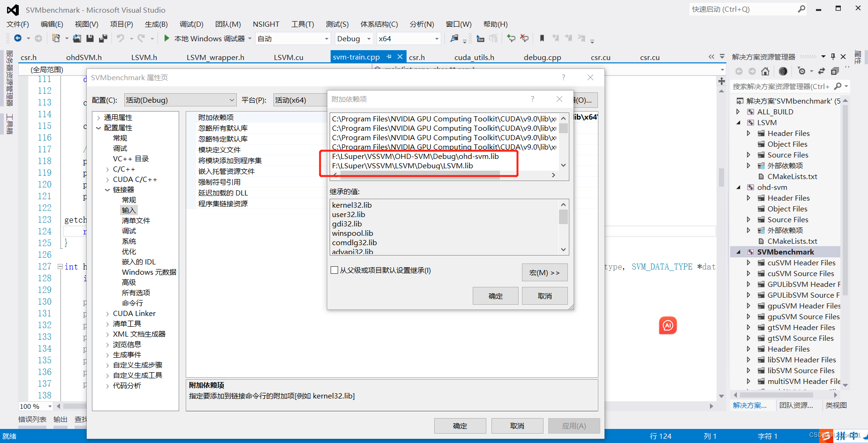Click 取消 in the 附加依赖项 dialog
This screenshot has height=443, width=868.
coord(544,296)
